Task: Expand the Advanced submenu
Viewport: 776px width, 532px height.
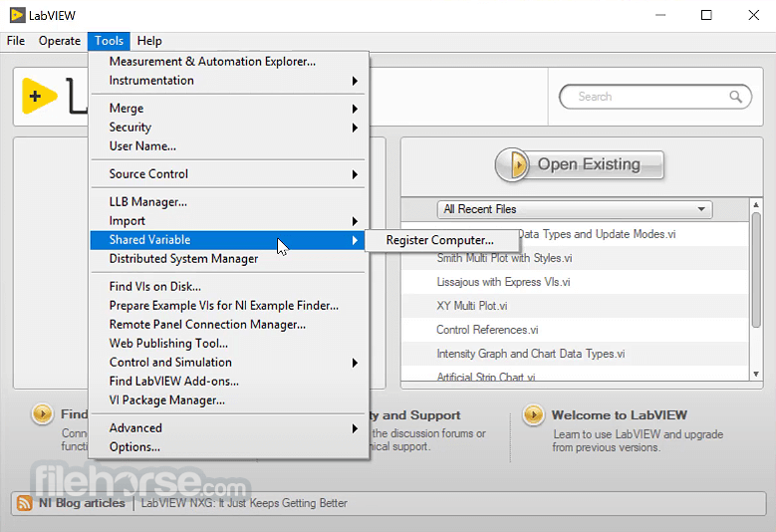Action: click(228, 428)
